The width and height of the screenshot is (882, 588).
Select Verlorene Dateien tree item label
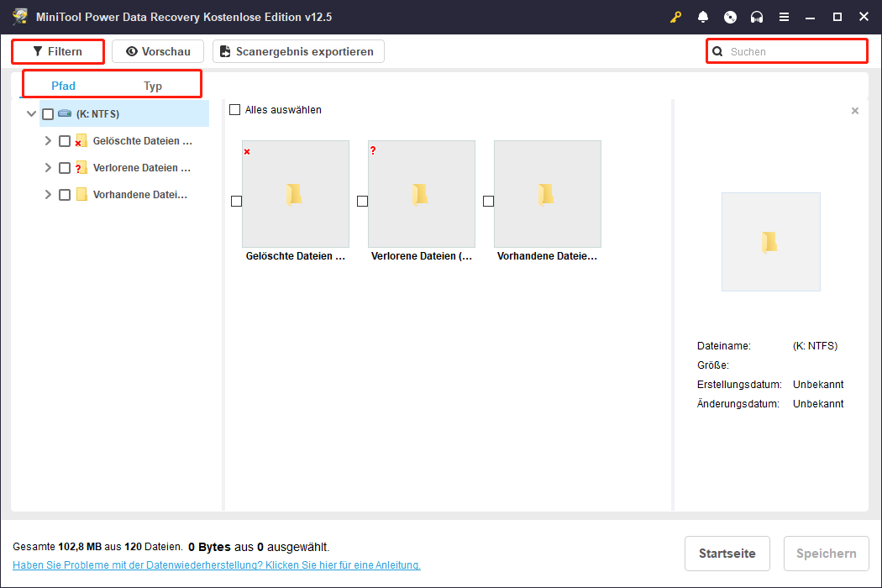click(x=142, y=168)
